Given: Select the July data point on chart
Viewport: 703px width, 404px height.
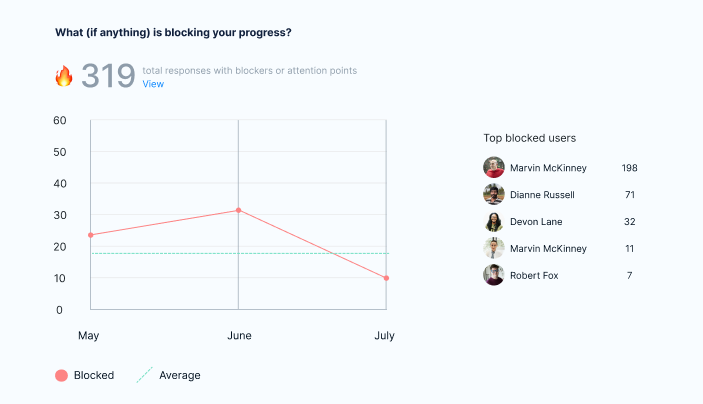Looking at the screenshot, I should coord(386,278).
